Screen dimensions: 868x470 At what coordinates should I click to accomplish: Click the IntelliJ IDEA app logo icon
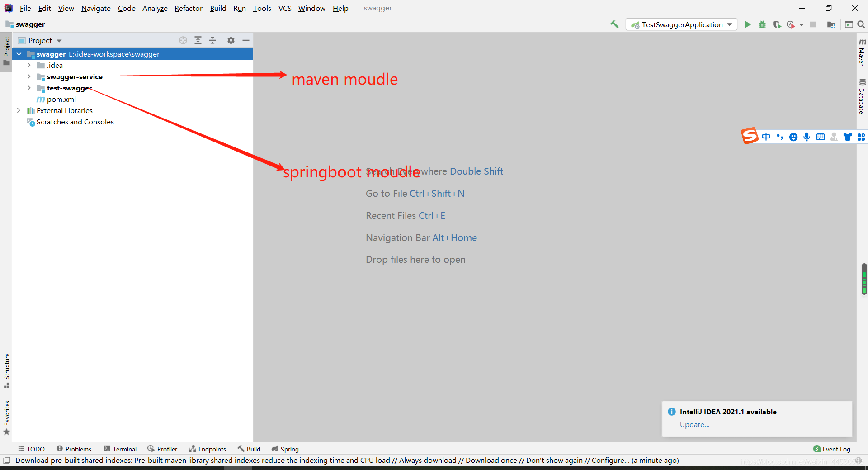pyautogui.click(x=9, y=8)
